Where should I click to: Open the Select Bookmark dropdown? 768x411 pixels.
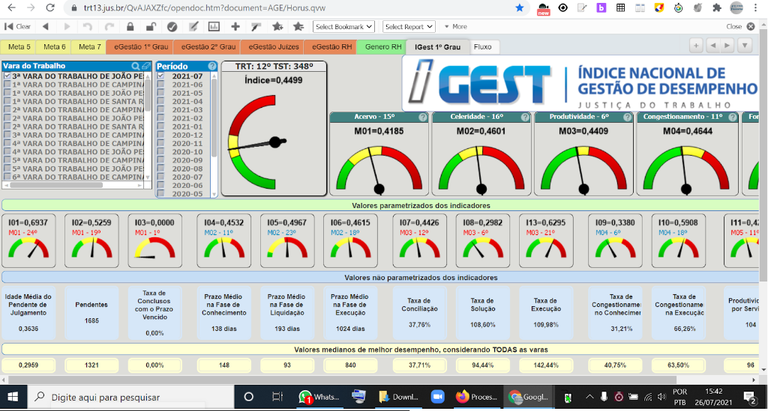pos(343,26)
